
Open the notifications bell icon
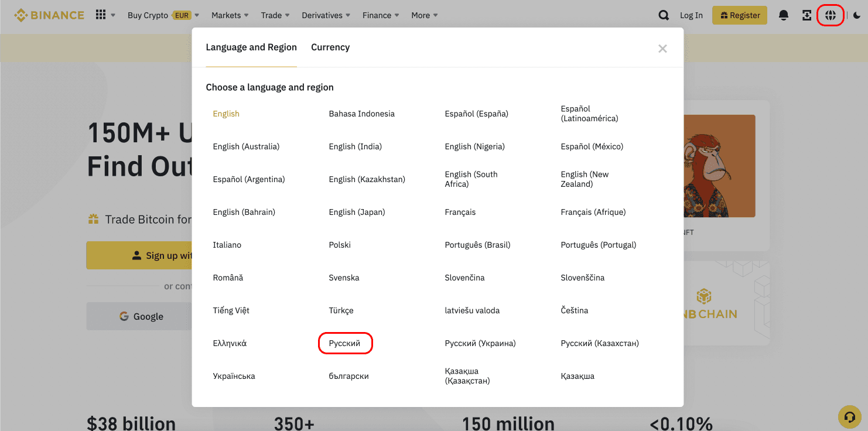[784, 16]
